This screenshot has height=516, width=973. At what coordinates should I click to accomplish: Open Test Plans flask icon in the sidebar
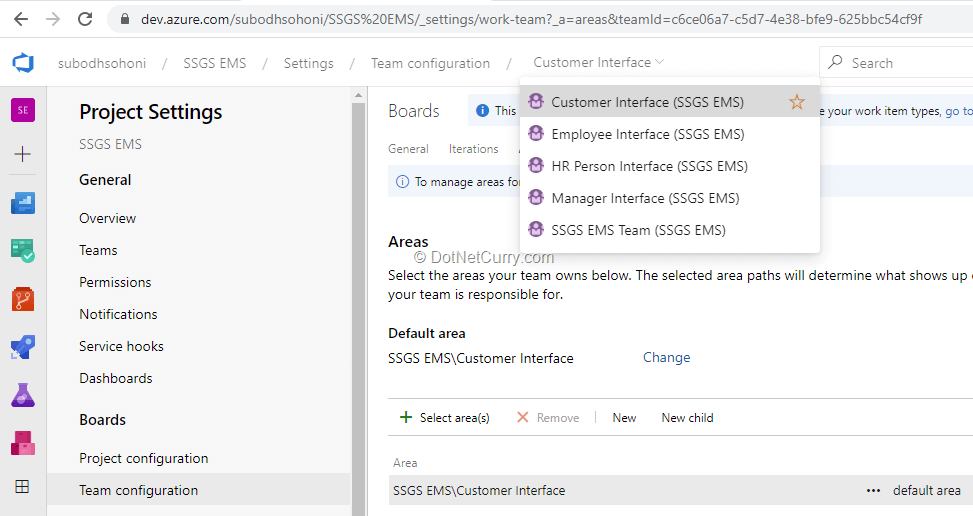23,395
